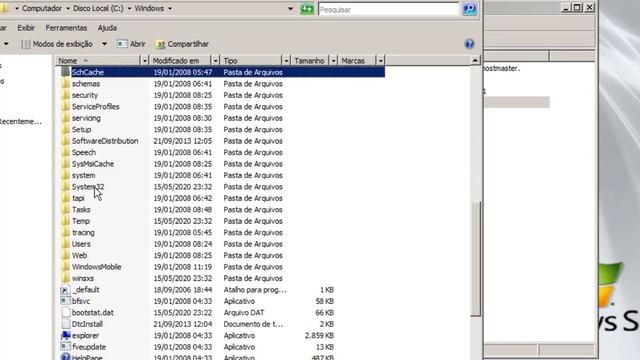This screenshot has height=360, width=640.
Task: Click the fveupdate application icon
Action: 65,347
